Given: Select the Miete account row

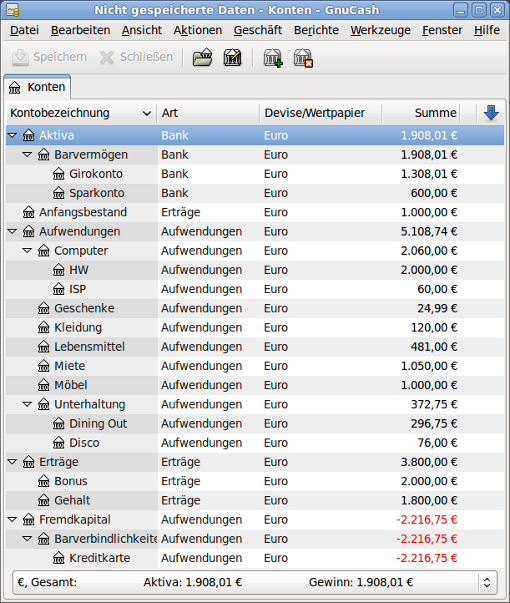Looking at the screenshot, I should (255, 366).
